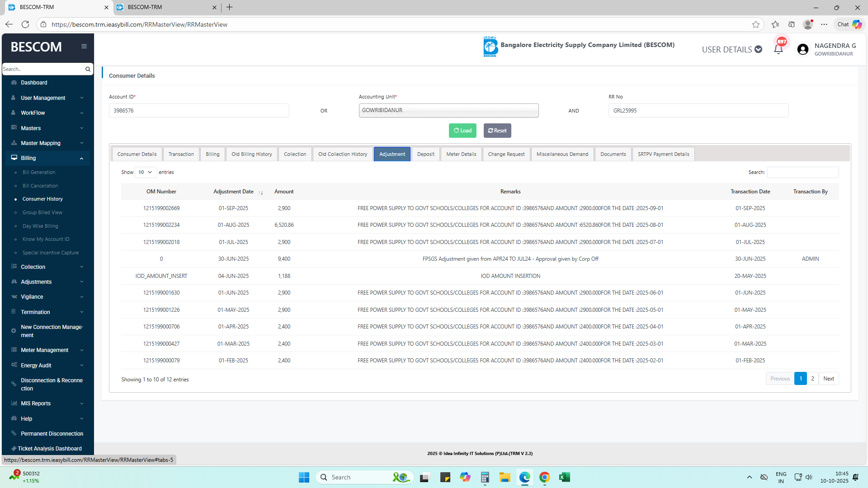Click the Reset button
The image size is (868, 488).
tap(497, 131)
